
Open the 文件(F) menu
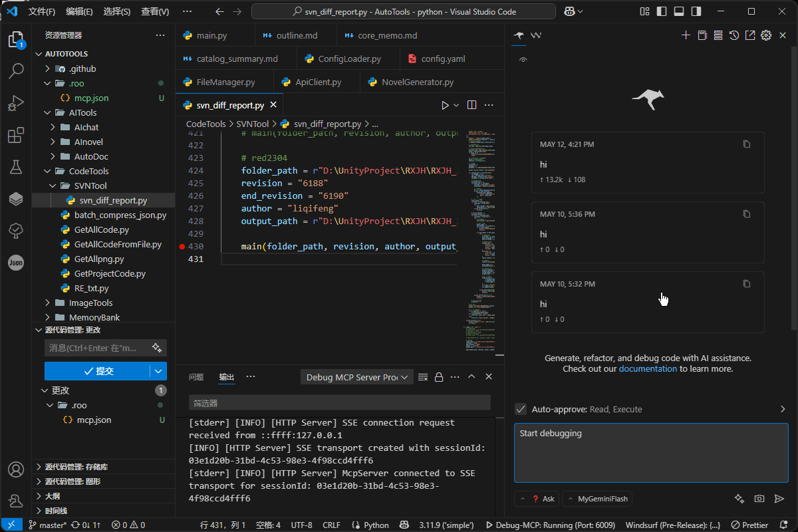pyautogui.click(x=42, y=11)
